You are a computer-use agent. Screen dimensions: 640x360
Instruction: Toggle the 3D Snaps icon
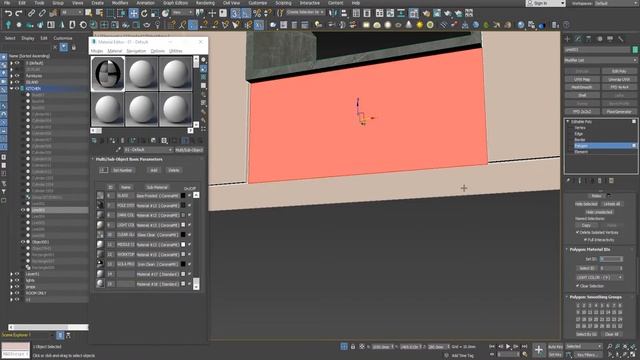pos(235,13)
